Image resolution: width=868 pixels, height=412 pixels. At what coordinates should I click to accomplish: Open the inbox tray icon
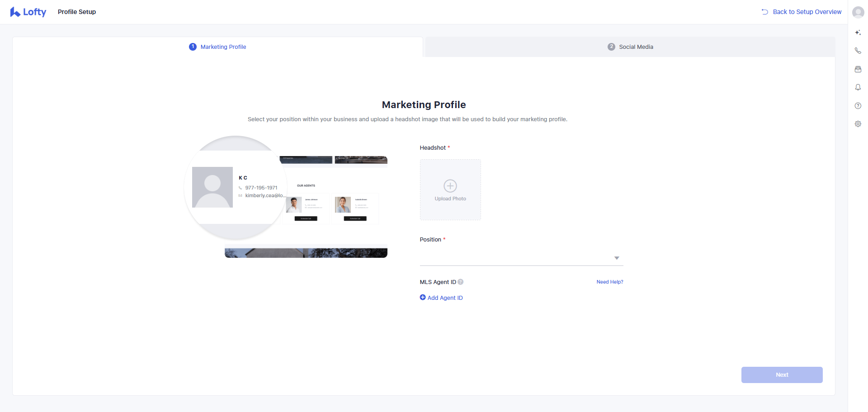click(x=858, y=69)
